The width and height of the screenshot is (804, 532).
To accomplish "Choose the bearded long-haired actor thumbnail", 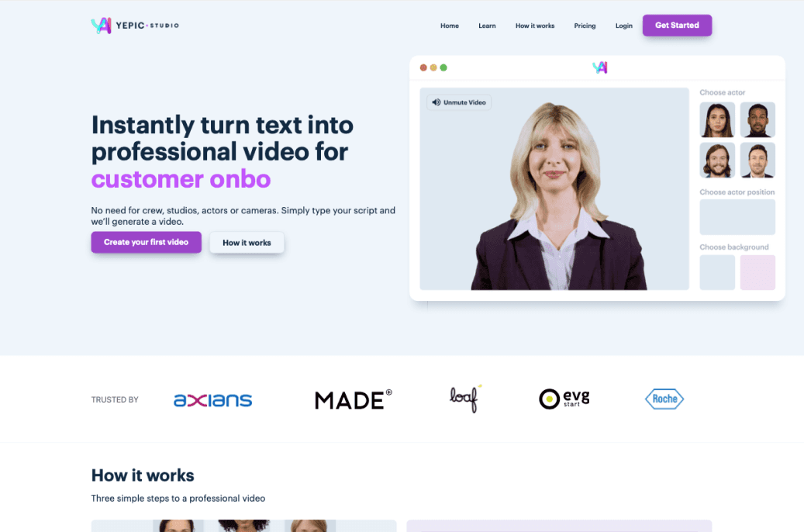I will pos(717,160).
